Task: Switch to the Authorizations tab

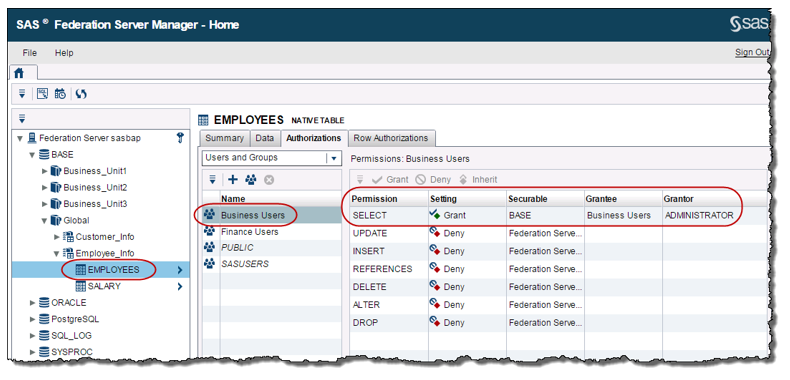Action: pos(313,138)
